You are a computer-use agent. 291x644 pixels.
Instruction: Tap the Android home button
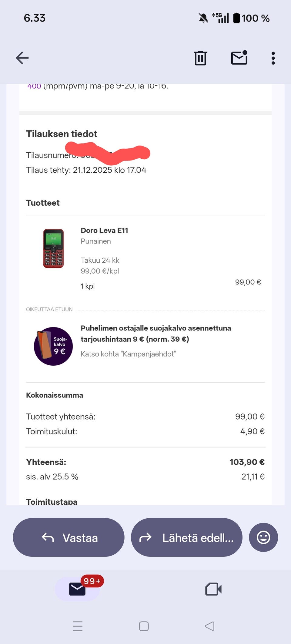point(144,626)
